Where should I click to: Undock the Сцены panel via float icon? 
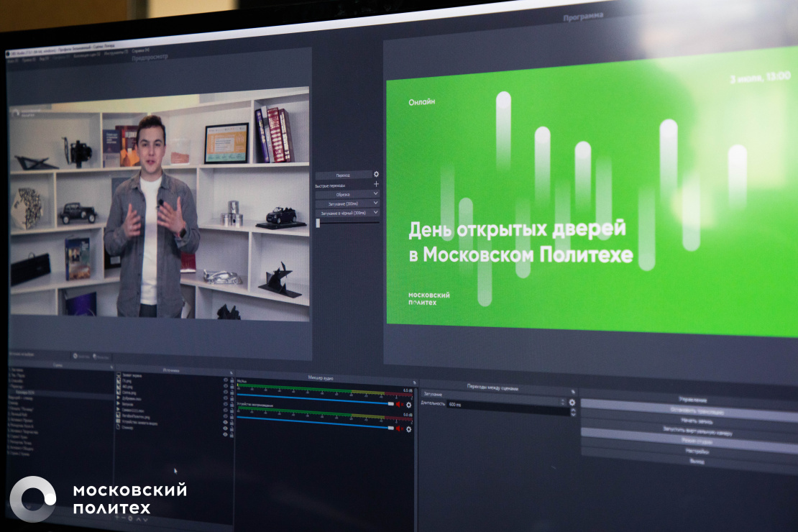click(111, 367)
